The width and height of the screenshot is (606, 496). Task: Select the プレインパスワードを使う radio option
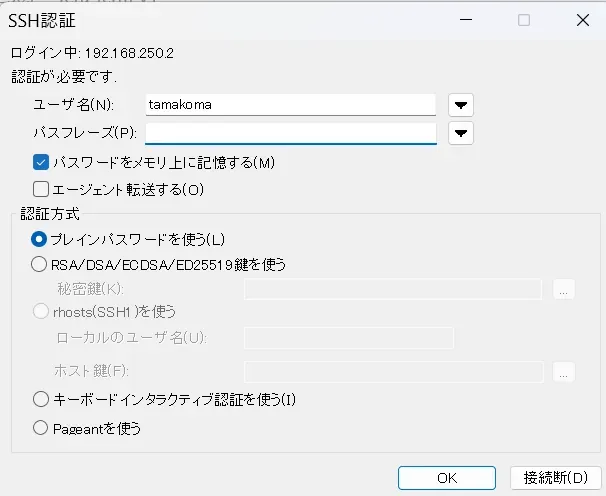[x=40, y=239]
